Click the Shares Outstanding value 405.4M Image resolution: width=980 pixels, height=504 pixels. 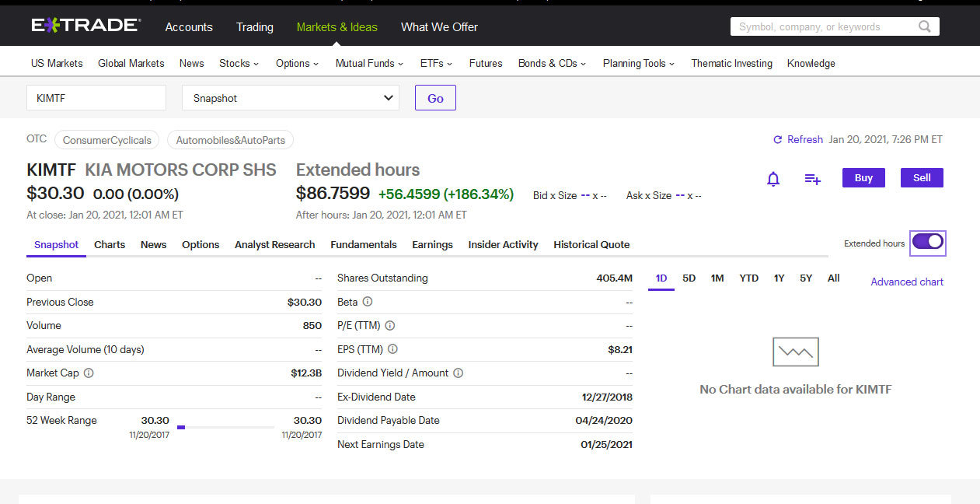point(615,278)
